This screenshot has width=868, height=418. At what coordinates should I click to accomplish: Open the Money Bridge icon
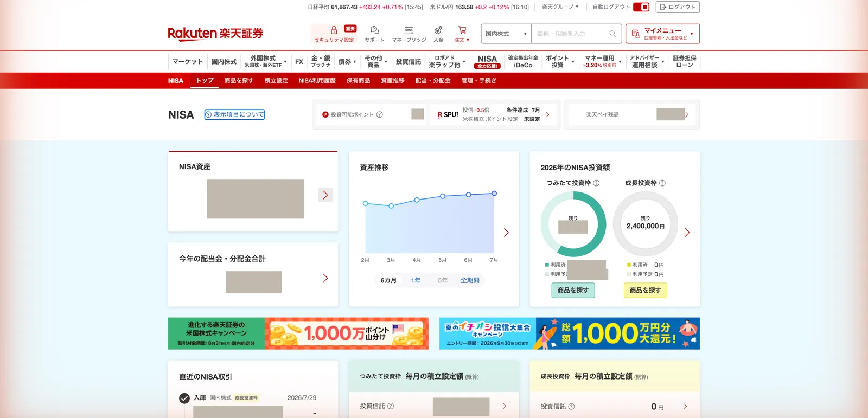click(x=409, y=30)
